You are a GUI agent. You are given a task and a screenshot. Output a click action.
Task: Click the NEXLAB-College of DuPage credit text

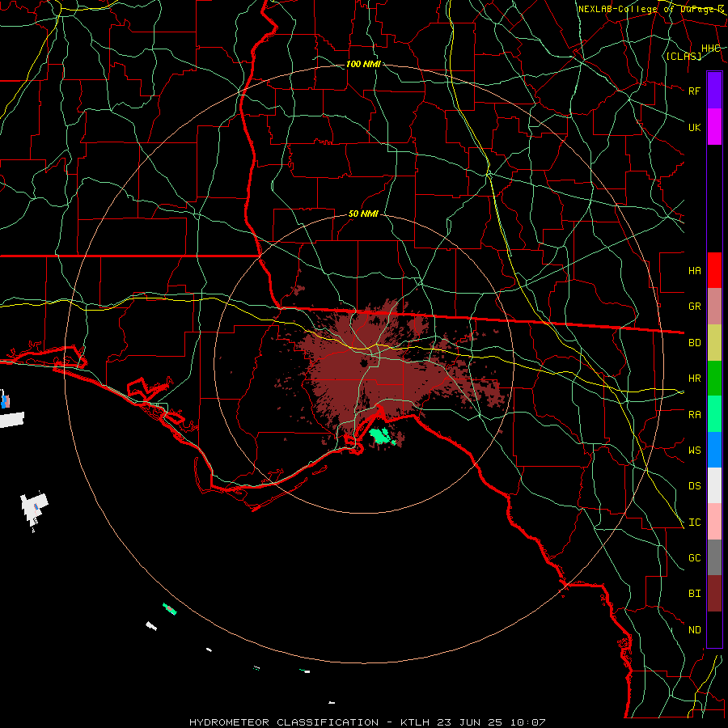point(651,9)
